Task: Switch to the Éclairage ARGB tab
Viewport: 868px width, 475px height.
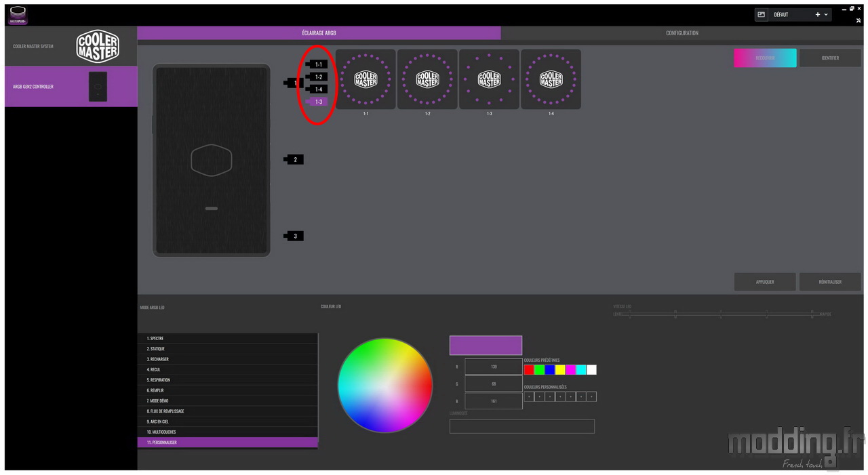Action: click(319, 33)
